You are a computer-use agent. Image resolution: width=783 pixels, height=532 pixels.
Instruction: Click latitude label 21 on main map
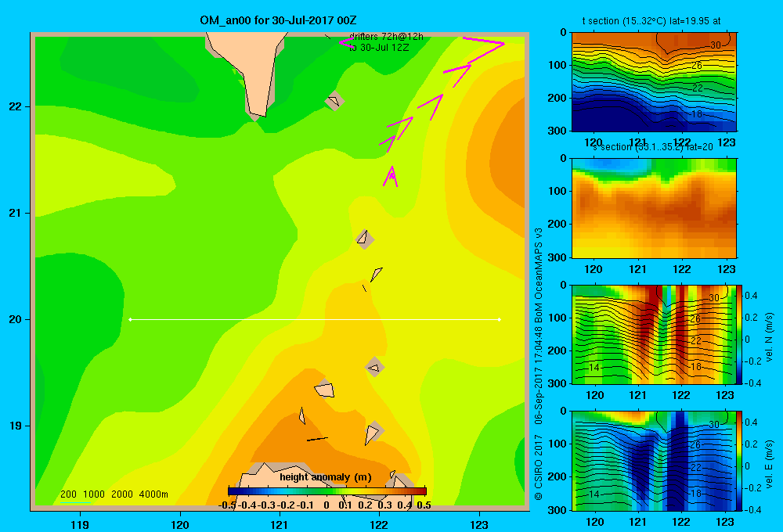click(x=16, y=213)
